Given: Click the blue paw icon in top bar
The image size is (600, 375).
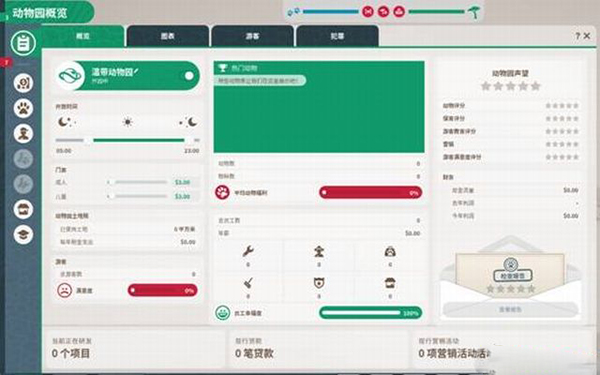Looking at the screenshot, I should pos(293,12).
